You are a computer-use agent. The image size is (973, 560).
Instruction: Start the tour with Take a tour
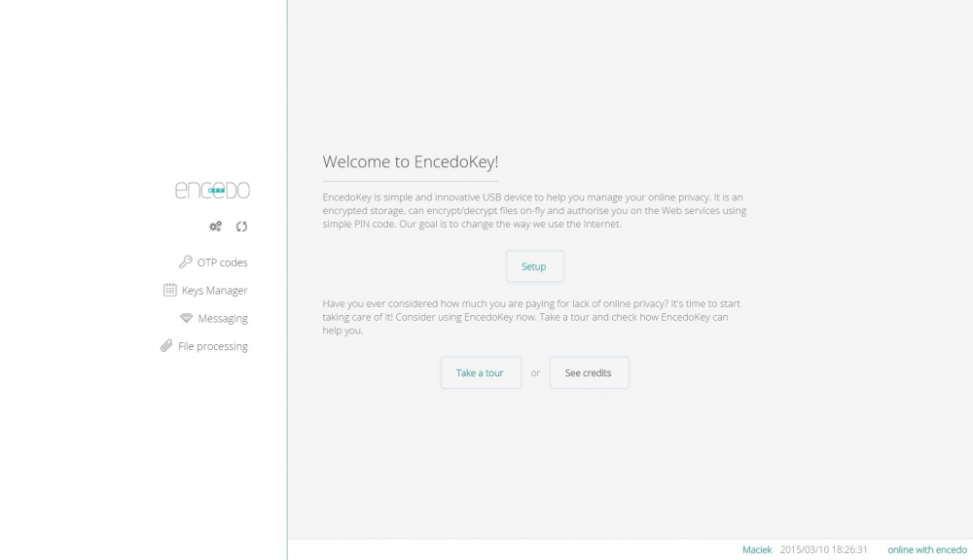coord(481,372)
